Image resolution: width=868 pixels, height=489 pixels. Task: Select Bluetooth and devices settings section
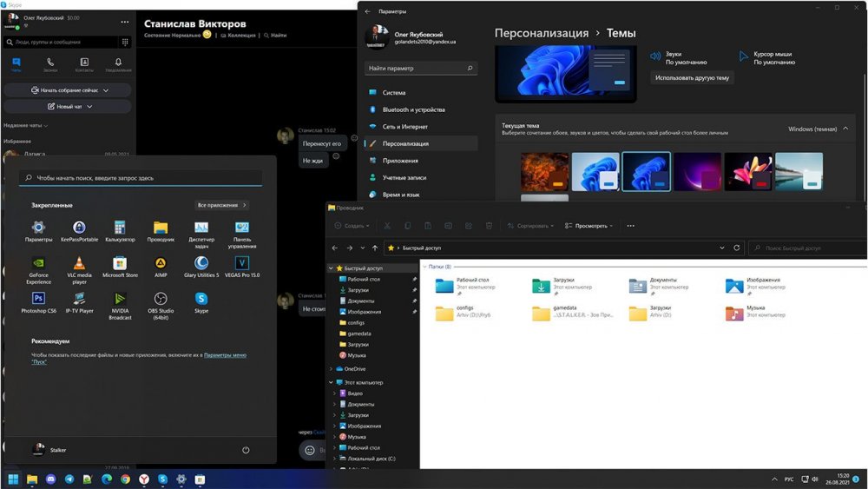tap(413, 109)
